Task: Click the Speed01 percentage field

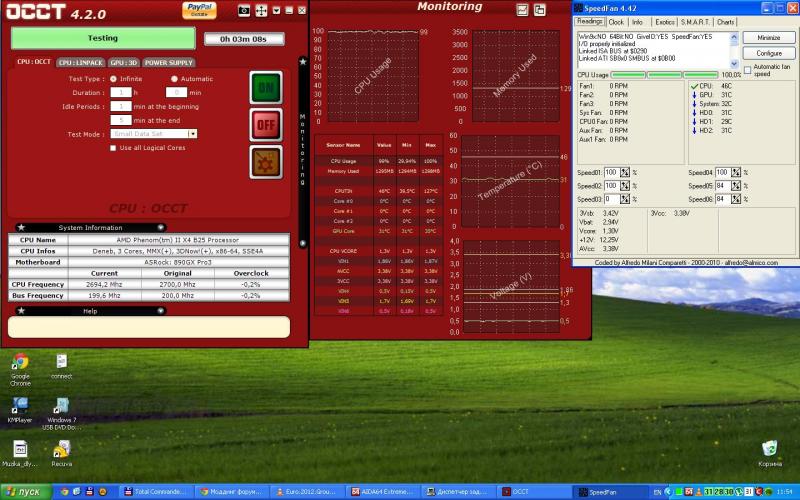Action: (x=612, y=172)
